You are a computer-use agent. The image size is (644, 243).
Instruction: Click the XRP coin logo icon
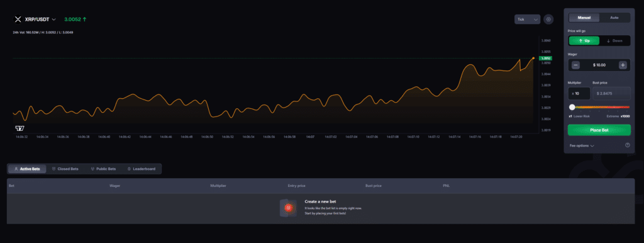click(x=18, y=20)
